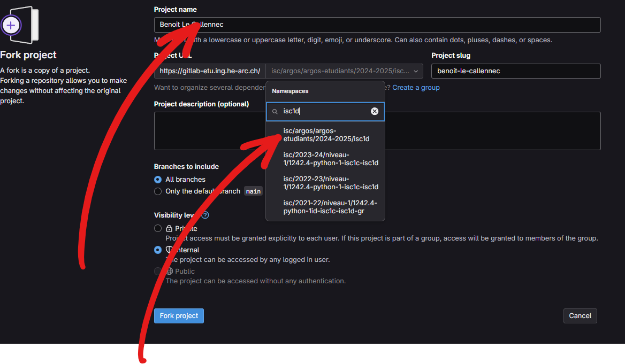Select the Internal visibility radio button
Viewport: 625px width, 364px height.
[x=158, y=250]
